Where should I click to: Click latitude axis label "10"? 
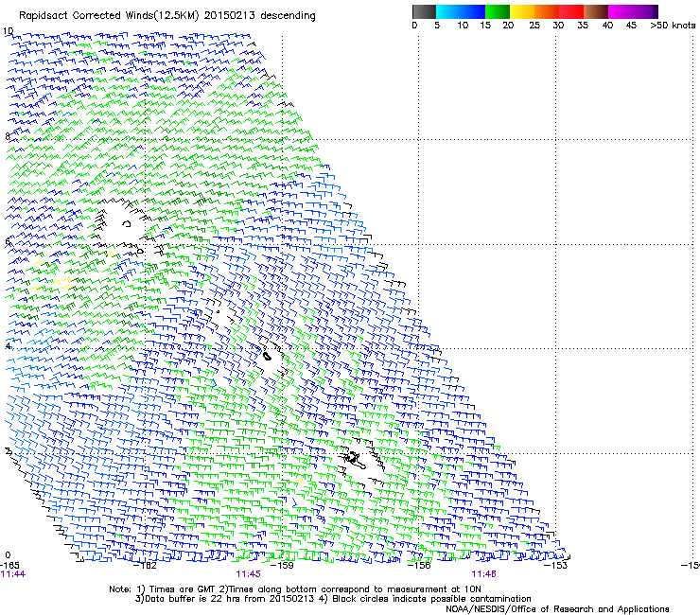8,31
